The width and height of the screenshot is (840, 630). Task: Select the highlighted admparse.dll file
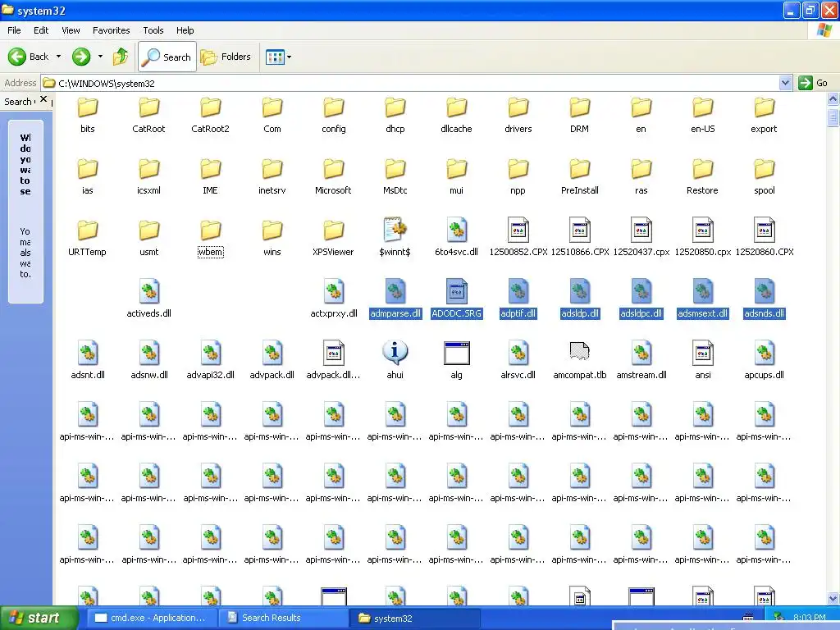point(395,299)
